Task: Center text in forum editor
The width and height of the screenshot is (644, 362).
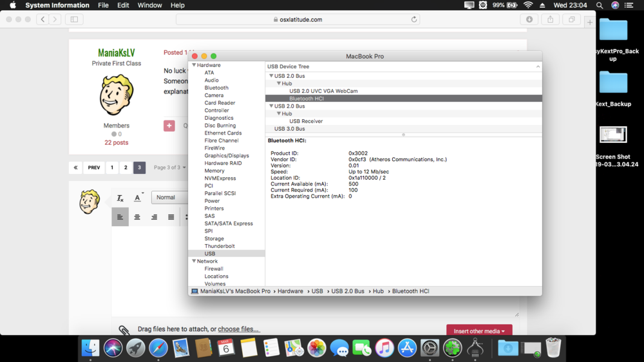Action: pyautogui.click(x=137, y=217)
